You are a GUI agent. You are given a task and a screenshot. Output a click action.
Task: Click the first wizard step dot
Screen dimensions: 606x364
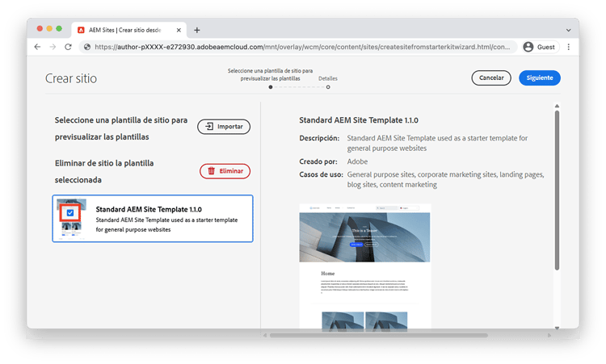coord(271,87)
